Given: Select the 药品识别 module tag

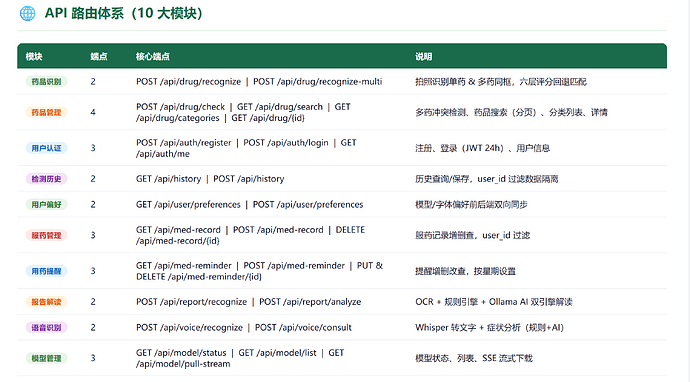Looking at the screenshot, I should [46, 81].
